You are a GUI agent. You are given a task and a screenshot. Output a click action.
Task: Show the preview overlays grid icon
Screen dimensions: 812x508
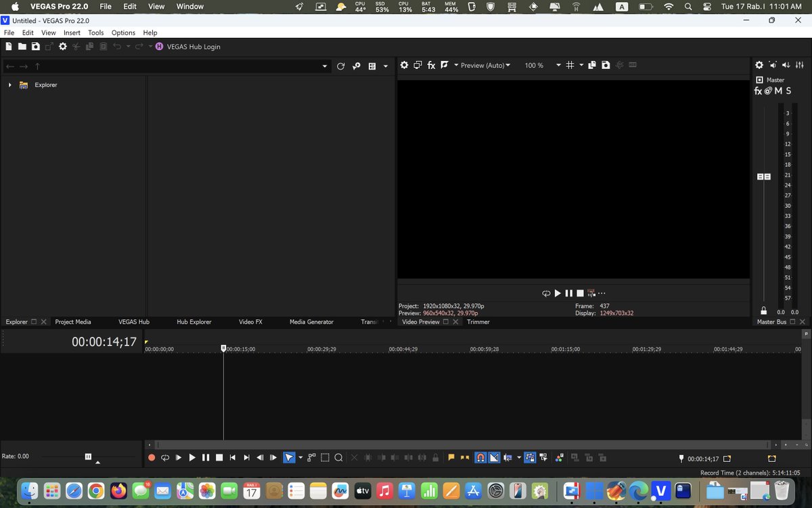[x=570, y=65]
